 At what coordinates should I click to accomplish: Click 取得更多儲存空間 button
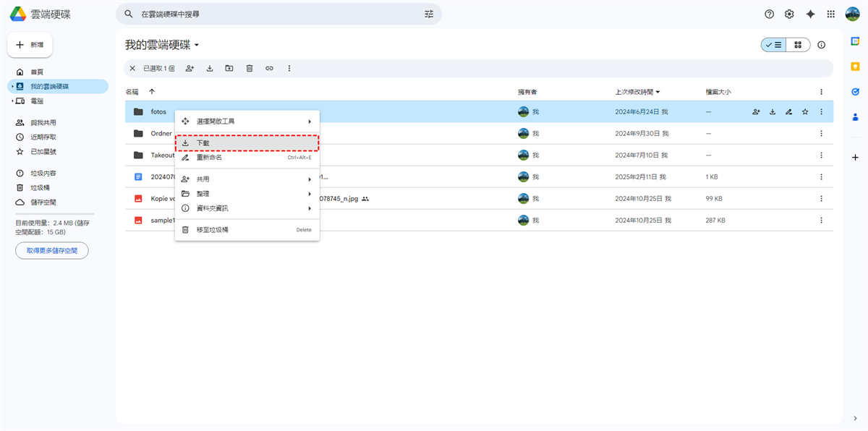click(x=52, y=250)
